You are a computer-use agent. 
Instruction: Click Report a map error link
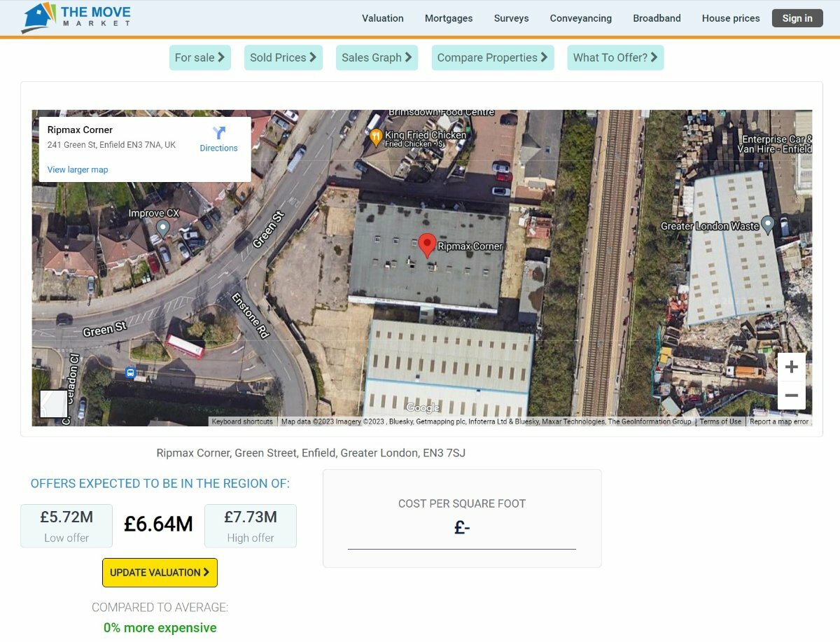[x=778, y=421]
